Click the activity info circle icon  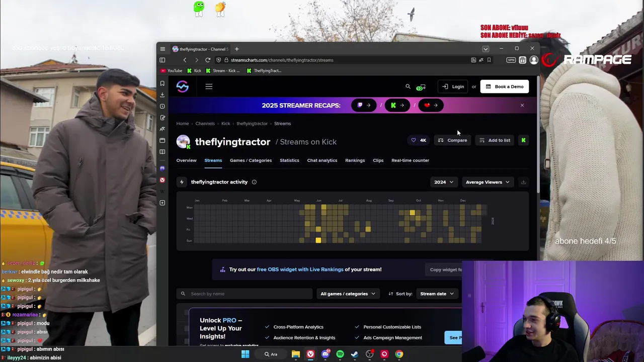254,182
